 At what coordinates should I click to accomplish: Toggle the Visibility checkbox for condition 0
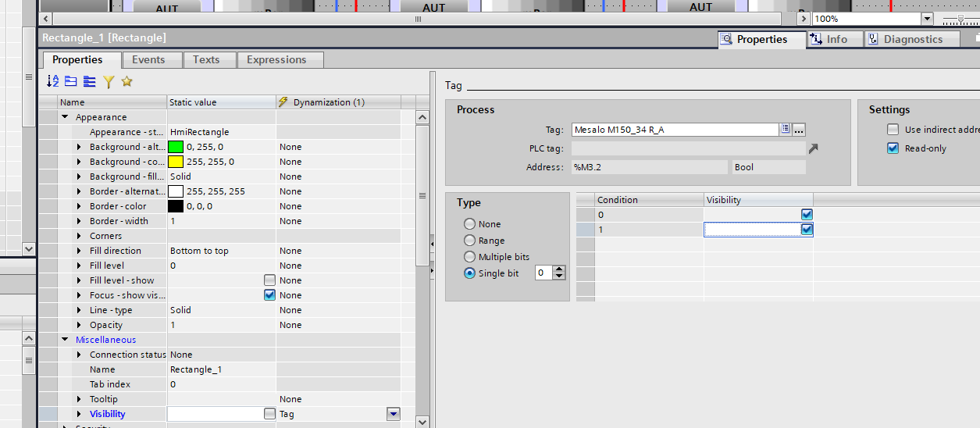pyautogui.click(x=807, y=215)
